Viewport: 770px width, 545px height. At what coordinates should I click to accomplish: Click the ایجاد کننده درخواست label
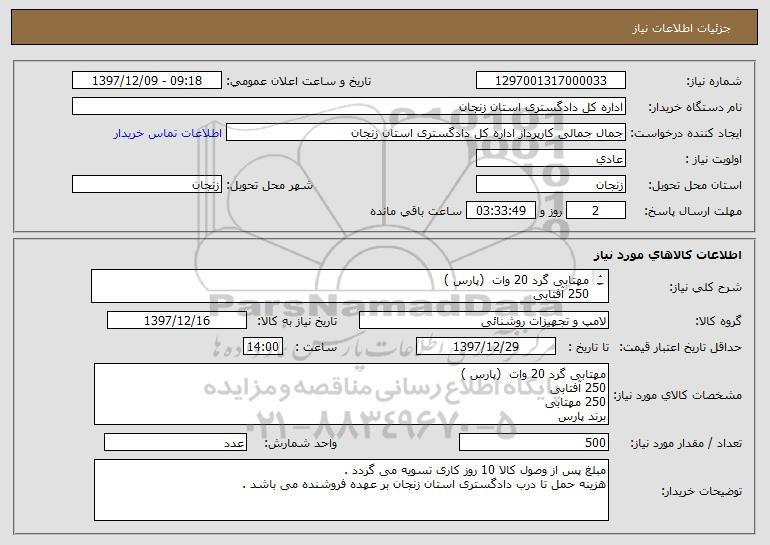pos(686,134)
